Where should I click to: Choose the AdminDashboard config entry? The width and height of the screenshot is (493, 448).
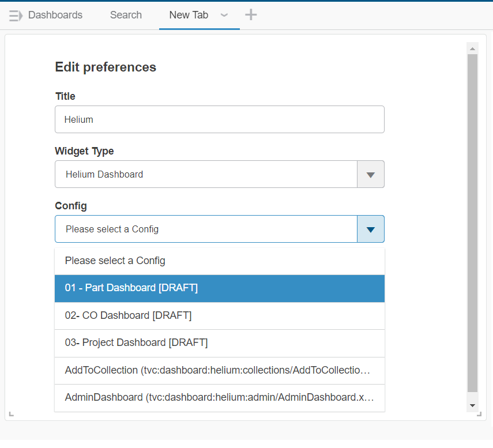219,398
